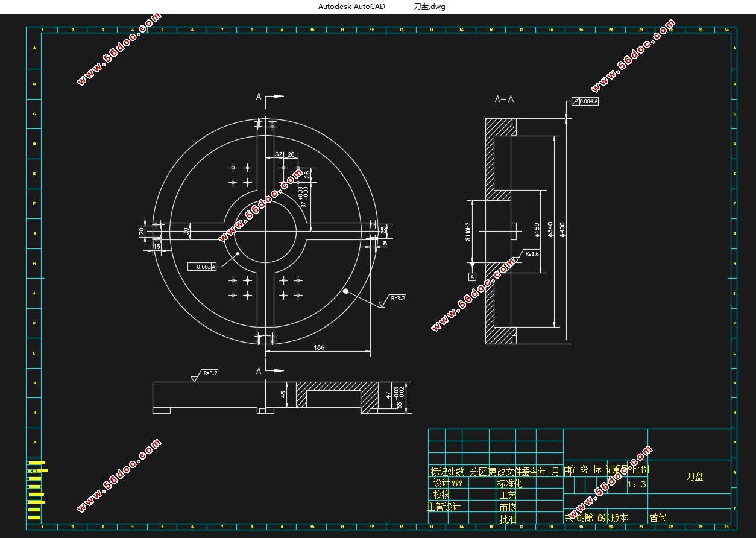756x538 pixels.
Task: Click the 20 dimension at left slot
Action: click(x=142, y=230)
